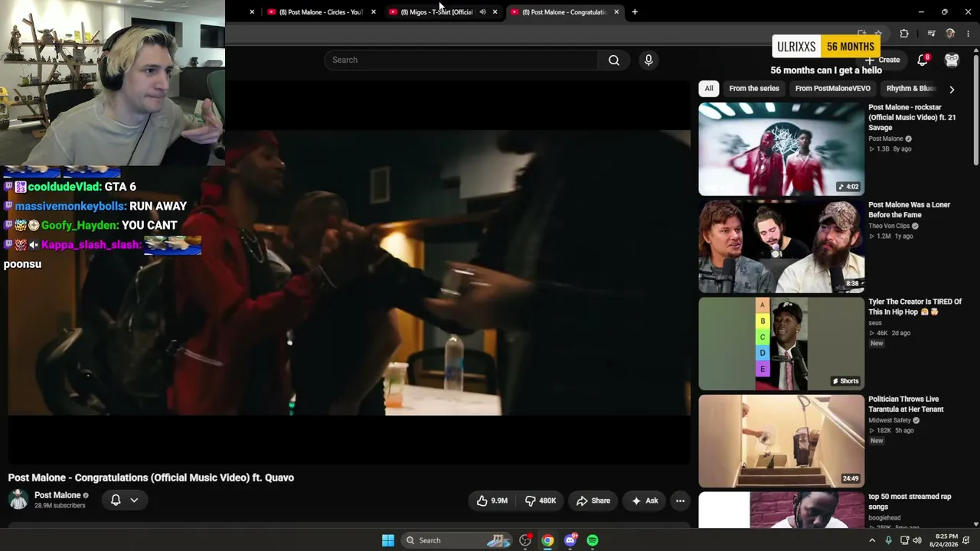
Task: Click username cooldudeVlad in chat overlay
Action: (64, 187)
